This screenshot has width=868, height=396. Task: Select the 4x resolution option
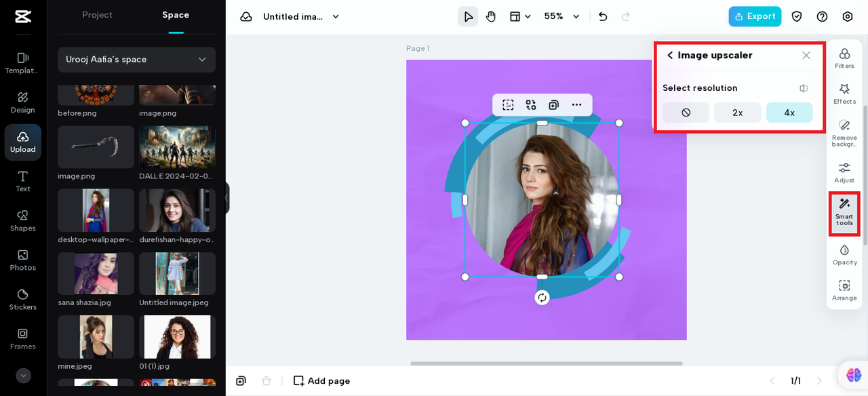tap(789, 113)
